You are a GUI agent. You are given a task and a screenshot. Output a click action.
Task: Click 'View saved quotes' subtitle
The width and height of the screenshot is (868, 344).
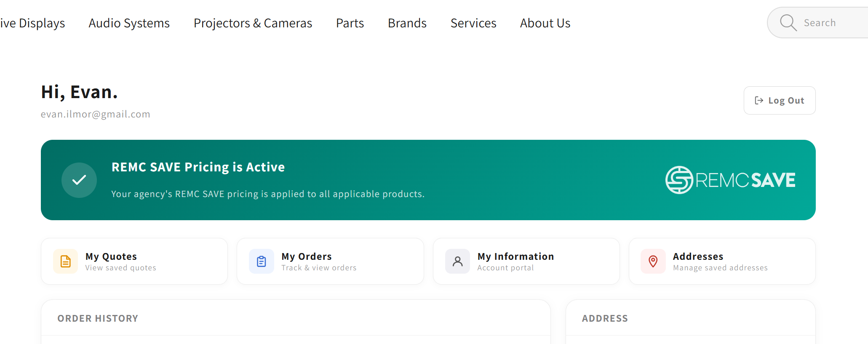[x=120, y=268]
